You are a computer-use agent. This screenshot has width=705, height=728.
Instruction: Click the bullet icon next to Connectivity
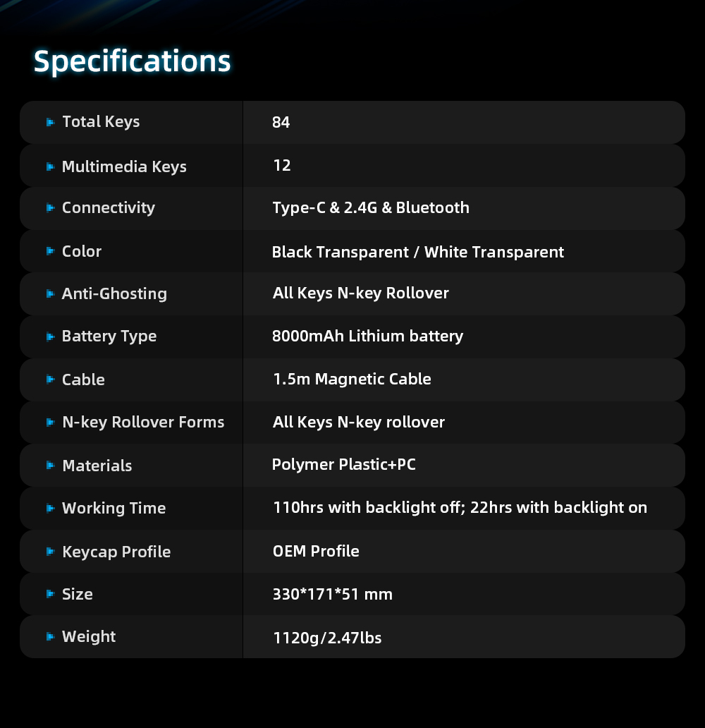50,208
